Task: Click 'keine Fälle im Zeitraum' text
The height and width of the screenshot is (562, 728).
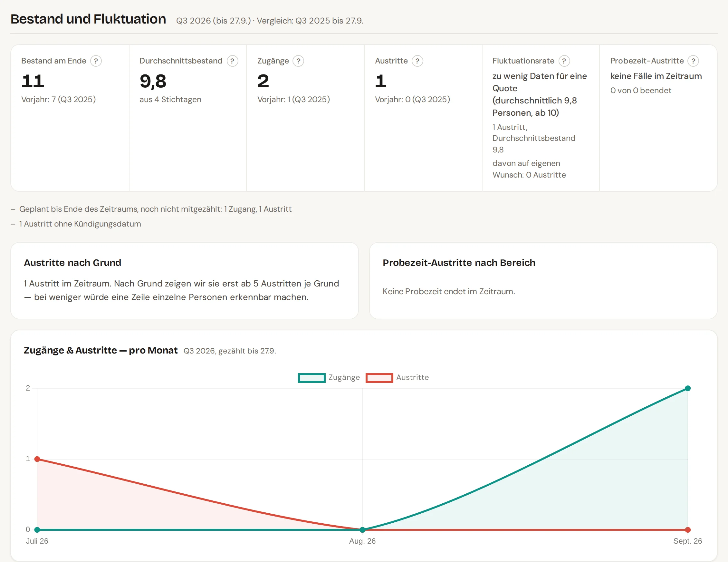Action: (x=656, y=76)
